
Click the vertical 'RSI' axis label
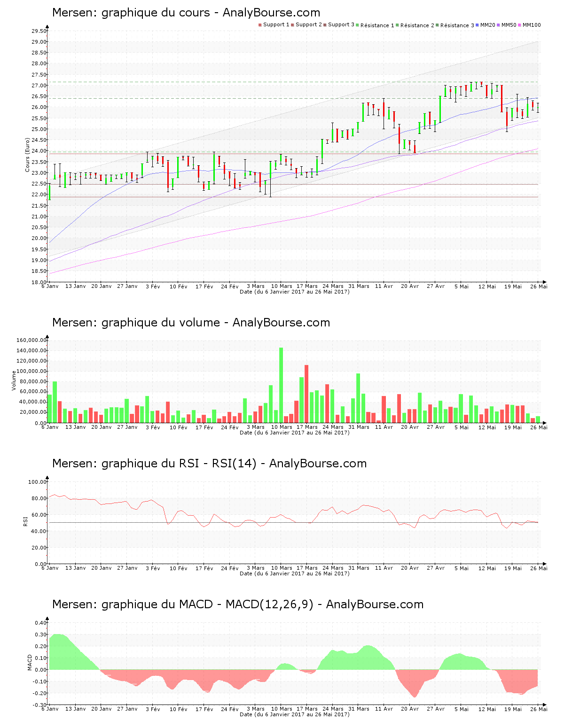point(25,521)
